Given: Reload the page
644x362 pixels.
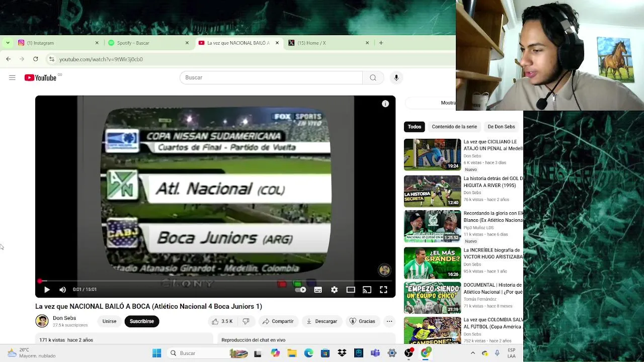Looking at the screenshot, I should pos(35,59).
